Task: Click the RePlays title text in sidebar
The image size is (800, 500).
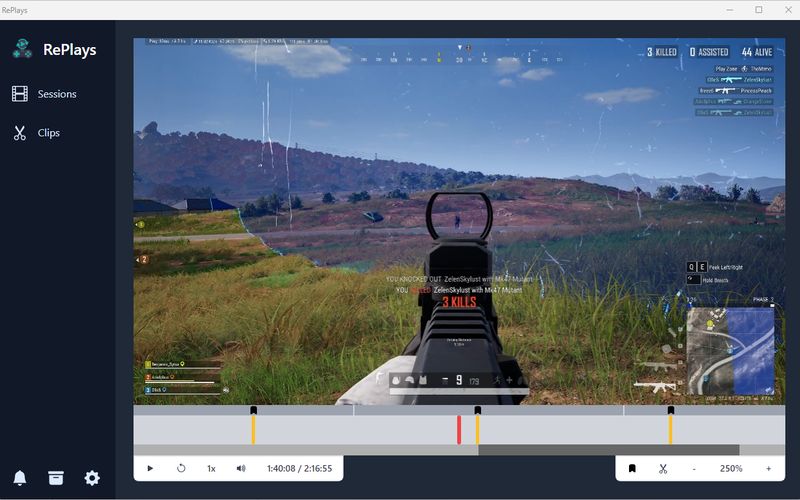Action: [x=70, y=49]
